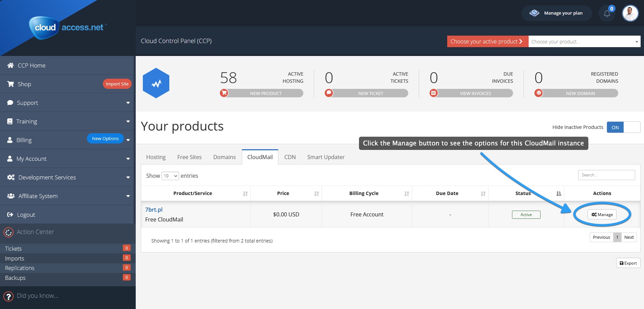
Task: Click the Manage button for 7brt.pl
Action: click(x=602, y=214)
